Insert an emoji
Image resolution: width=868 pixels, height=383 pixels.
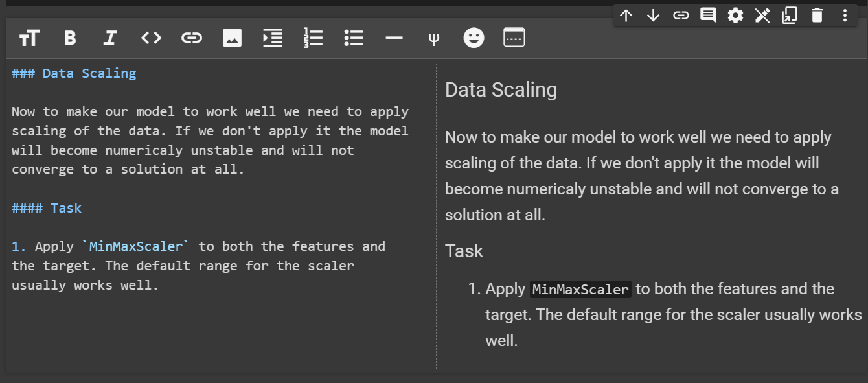[x=474, y=38]
